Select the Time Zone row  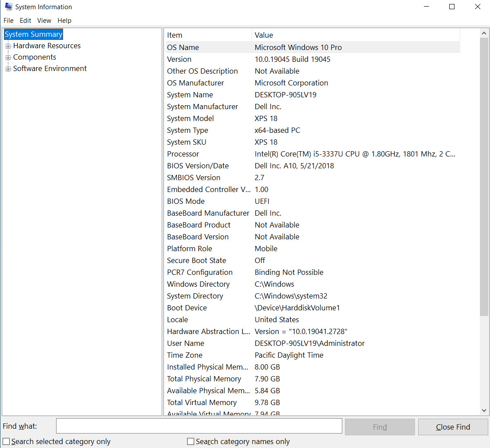pos(313,356)
